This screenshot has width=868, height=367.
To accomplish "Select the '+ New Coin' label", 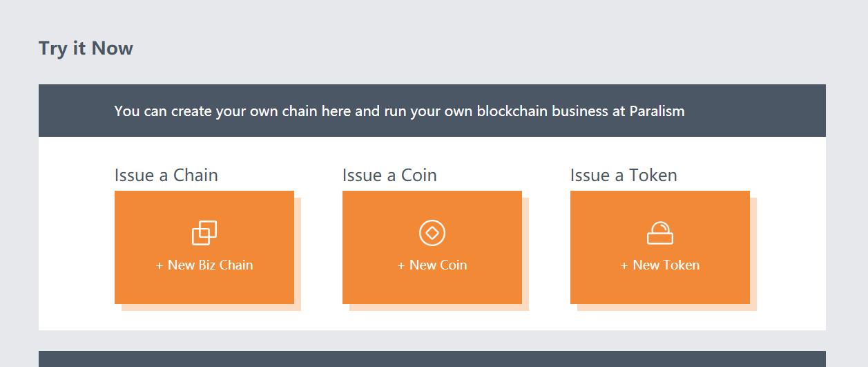I will (432, 265).
